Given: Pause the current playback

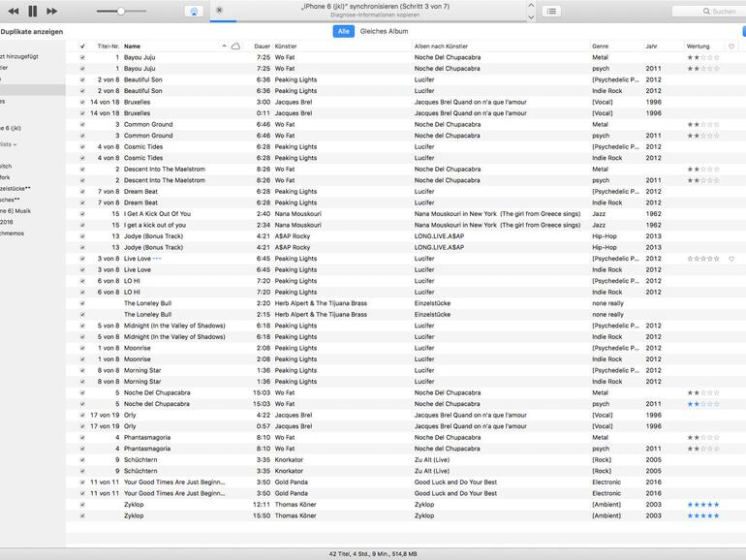Looking at the screenshot, I should point(32,11).
